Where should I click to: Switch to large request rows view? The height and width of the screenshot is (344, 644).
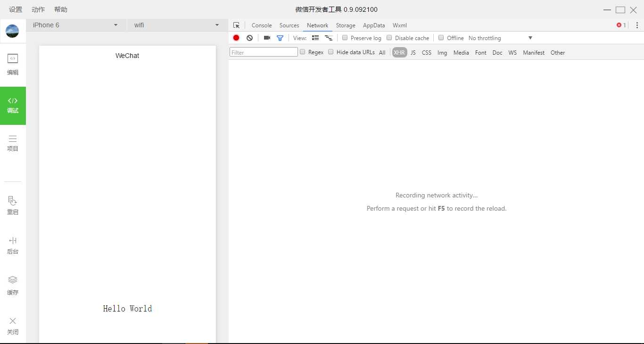(x=315, y=38)
